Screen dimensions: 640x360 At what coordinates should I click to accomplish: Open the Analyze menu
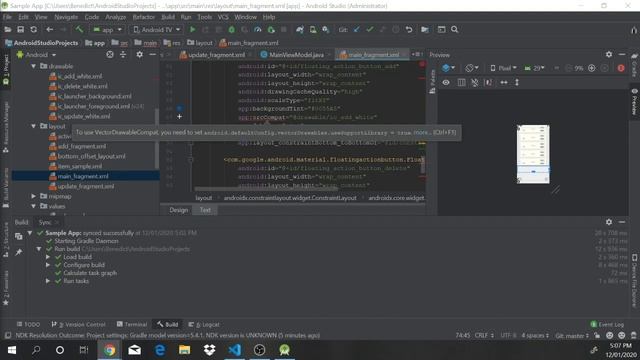coord(116,17)
